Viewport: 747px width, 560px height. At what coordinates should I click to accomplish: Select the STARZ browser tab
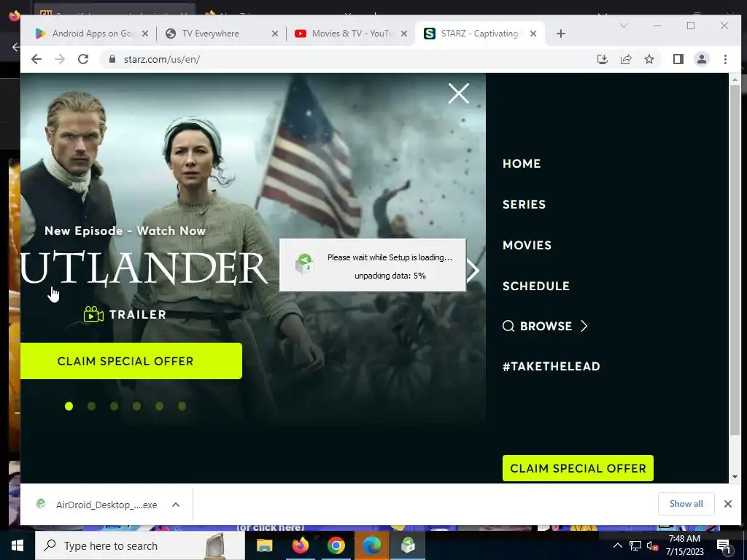click(479, 34)
